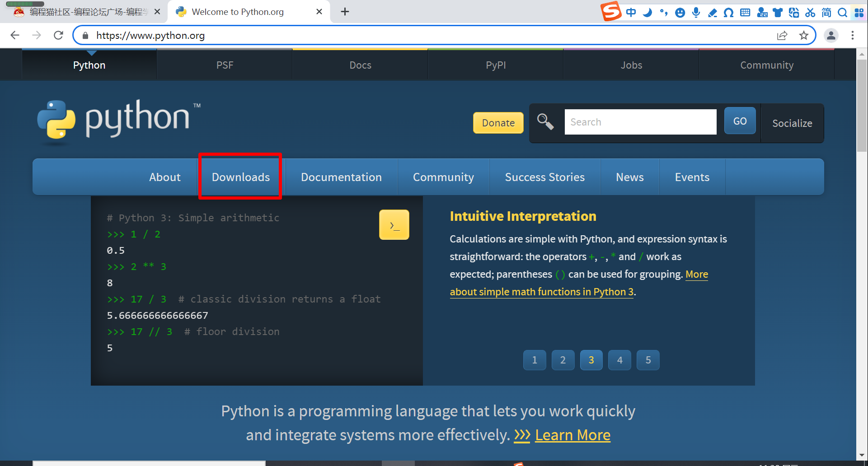Start Sogou voice input microphone
Screen dimensions: 868x466
(696, 13)
